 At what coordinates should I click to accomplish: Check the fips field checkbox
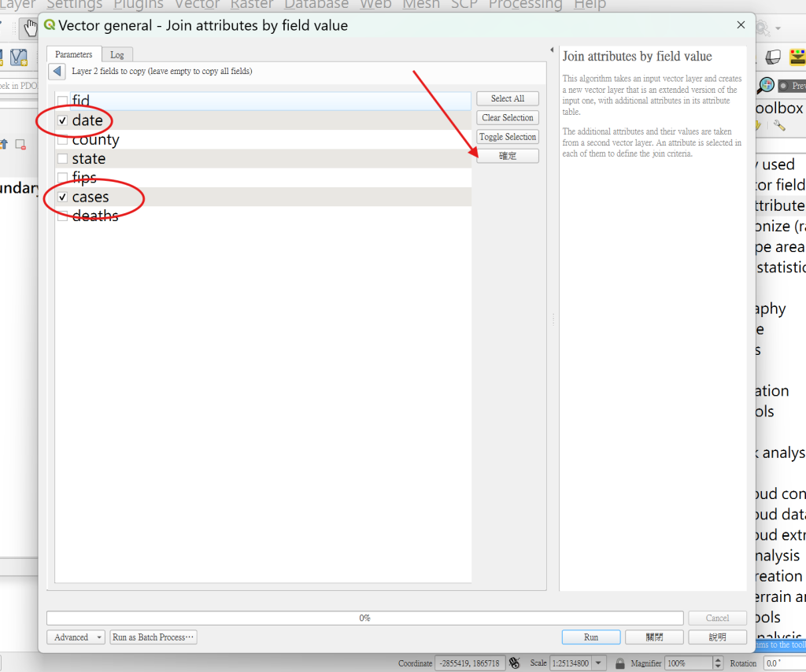click(63, 177)
